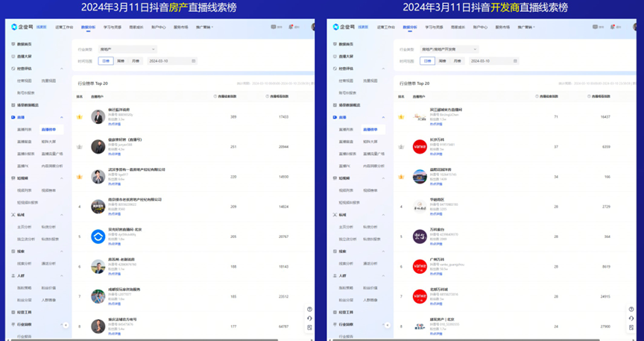Viewport: 644px width, 341px height.
Task: Open 学习与灵感 tab in 开发商 window
Action: tap(434, 27)
